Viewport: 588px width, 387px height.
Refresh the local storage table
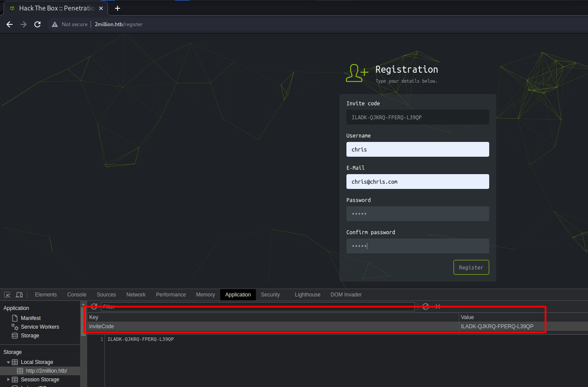94,306
